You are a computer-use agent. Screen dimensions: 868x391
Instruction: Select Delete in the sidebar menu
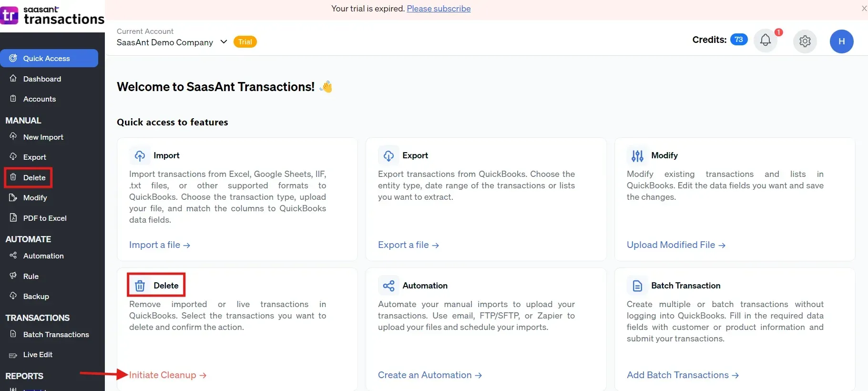pos(34,177)
